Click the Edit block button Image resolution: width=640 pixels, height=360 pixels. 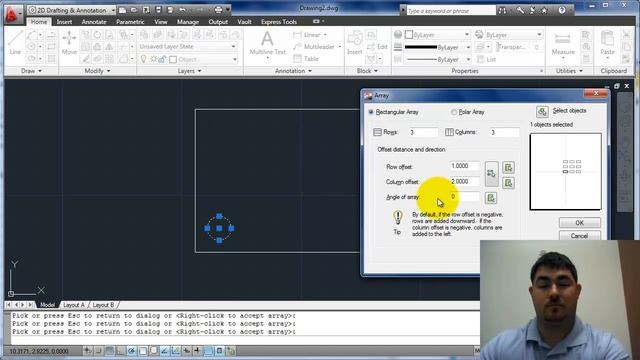pyautogui.click(x=377, y=47)
